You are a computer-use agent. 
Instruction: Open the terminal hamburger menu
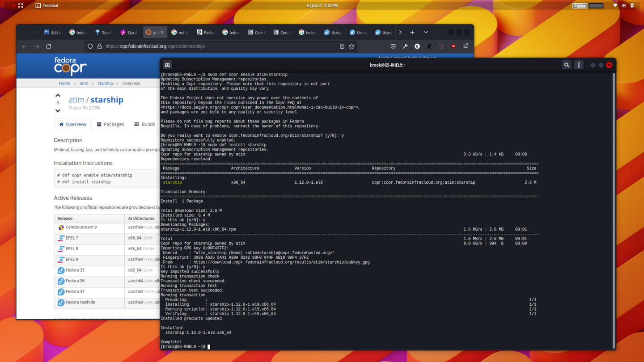pos(579,65)
